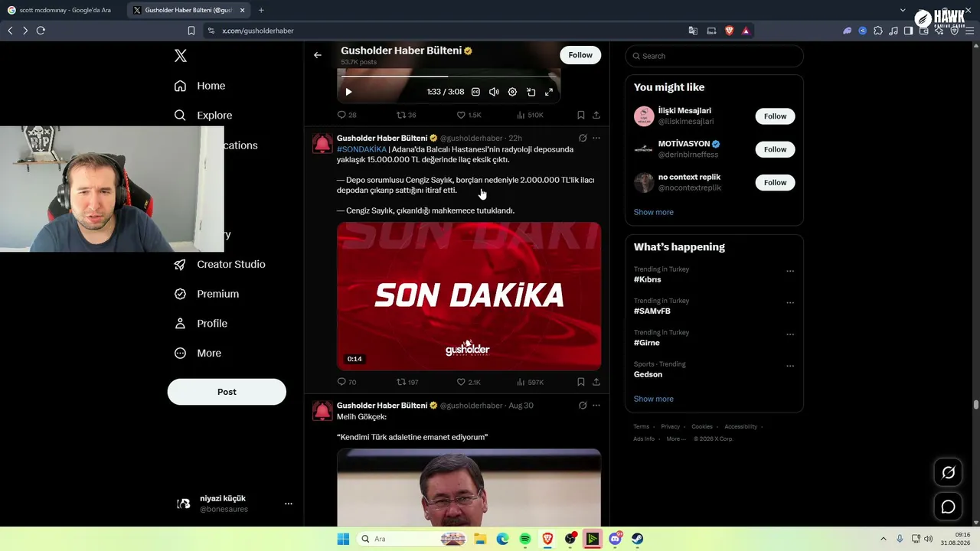Play the SON DAKİKA video thumbnail
This screenshot has width=980, height=551.
point(469,296)
